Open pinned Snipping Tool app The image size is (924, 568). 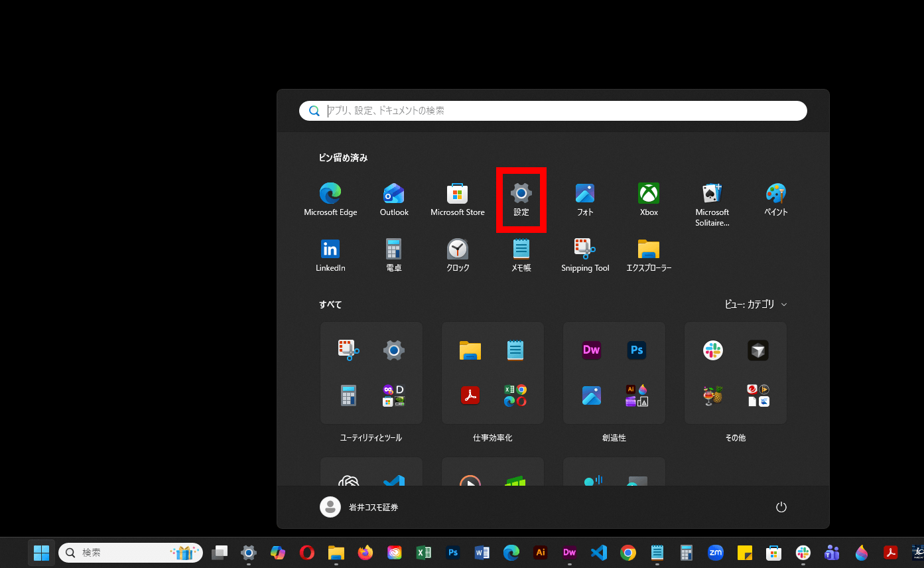point(585,255)
